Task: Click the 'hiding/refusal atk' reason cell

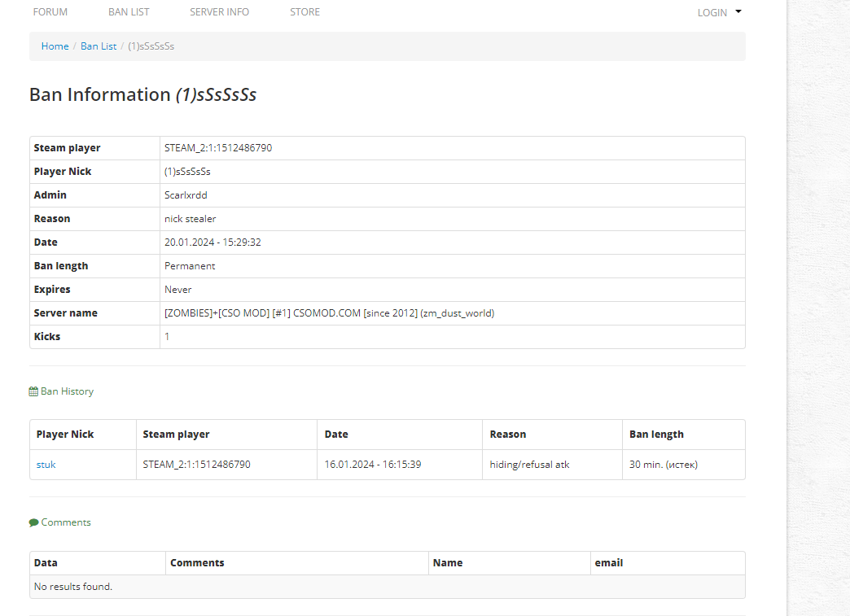Action: coord(529,465)
